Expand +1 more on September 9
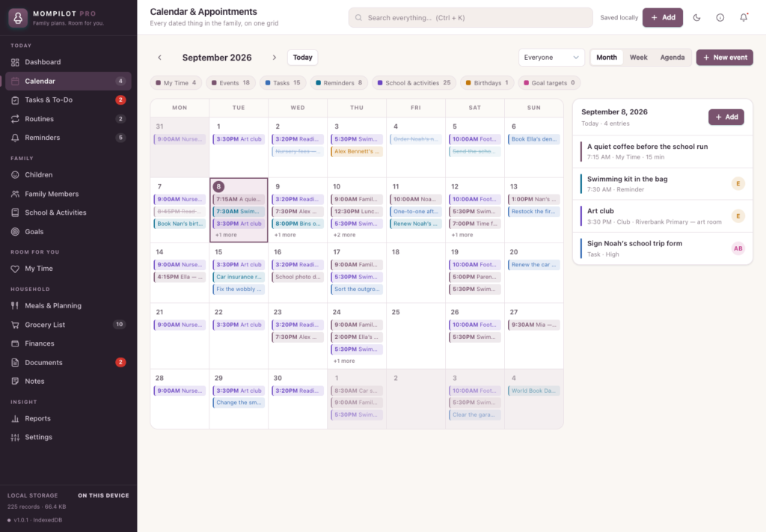 285,235
